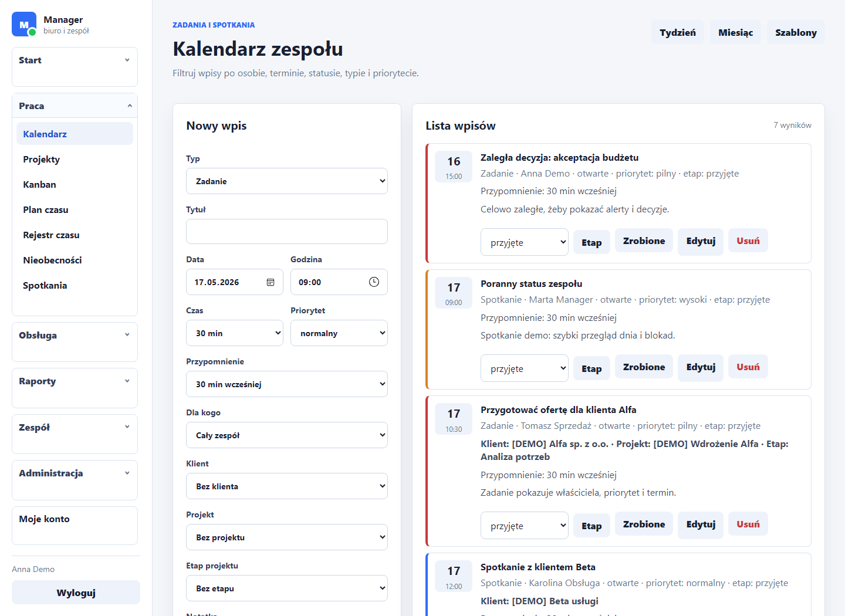The width and height of the screenshot is (845, 616).
Task: Mark Zaległa decyzja entry as Zrobione
Action: coord(644,241)
